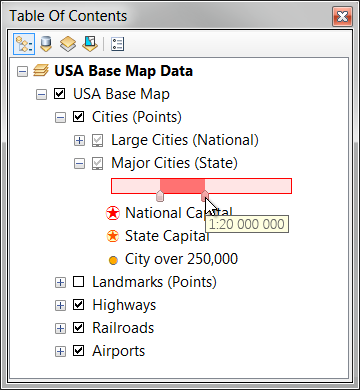This screenshot has width=360, height=390.
Task: Click the State Capital star symbol
Action: pos(113,236)
